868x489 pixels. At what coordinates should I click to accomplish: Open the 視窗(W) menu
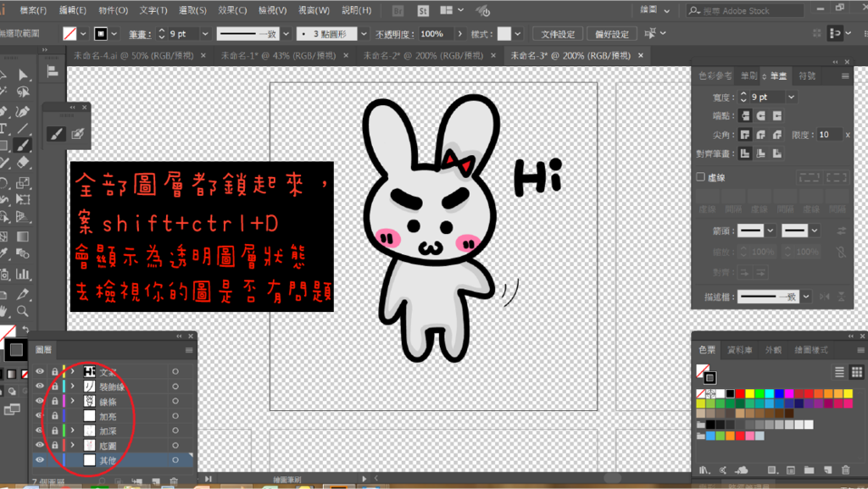pyautogui.click(x=314, y=10)
